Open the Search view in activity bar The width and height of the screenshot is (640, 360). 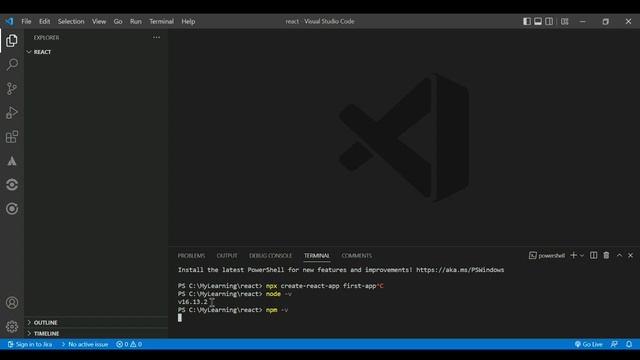coord(12,64)
